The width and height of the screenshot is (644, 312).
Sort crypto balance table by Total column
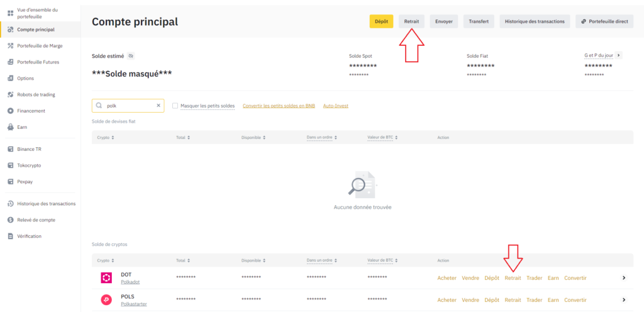pos(183,260)
